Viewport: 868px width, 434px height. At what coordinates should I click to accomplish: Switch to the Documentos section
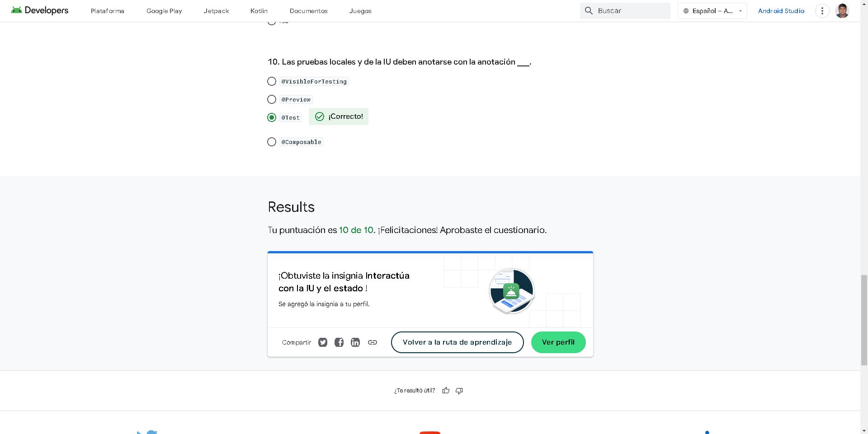pos(309,10)
